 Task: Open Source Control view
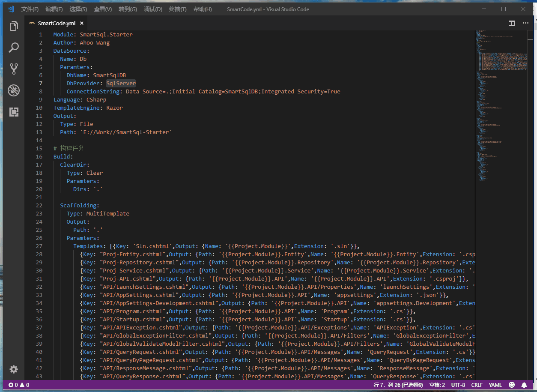[x=13, y=69]
